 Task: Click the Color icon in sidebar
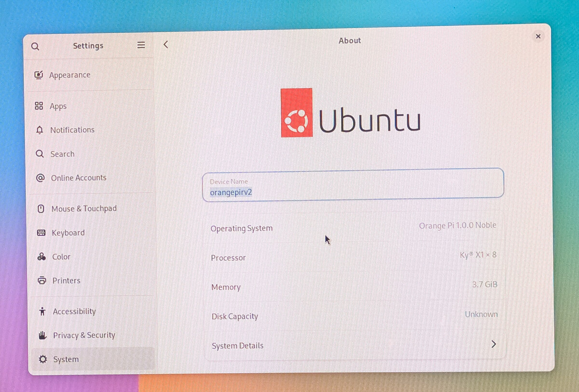(x=41, y=257)
